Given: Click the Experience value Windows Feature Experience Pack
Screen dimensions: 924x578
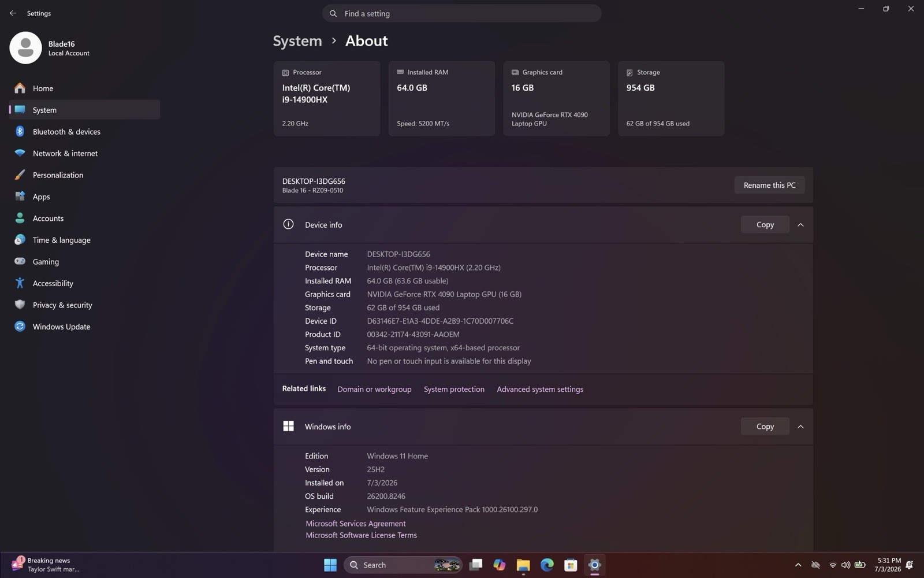Looking at the screenshot, I should 452,509.
